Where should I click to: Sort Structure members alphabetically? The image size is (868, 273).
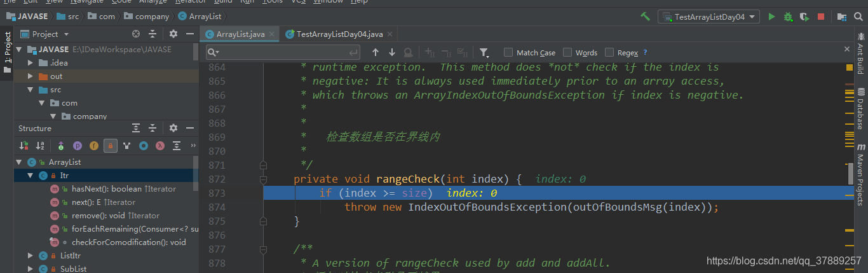click(x=41, y=146)
